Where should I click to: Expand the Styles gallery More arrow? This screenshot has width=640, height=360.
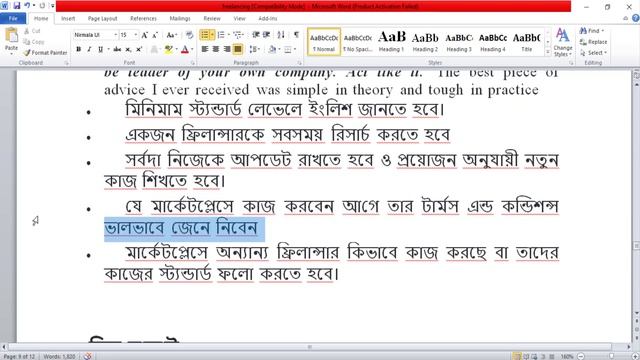548,53
